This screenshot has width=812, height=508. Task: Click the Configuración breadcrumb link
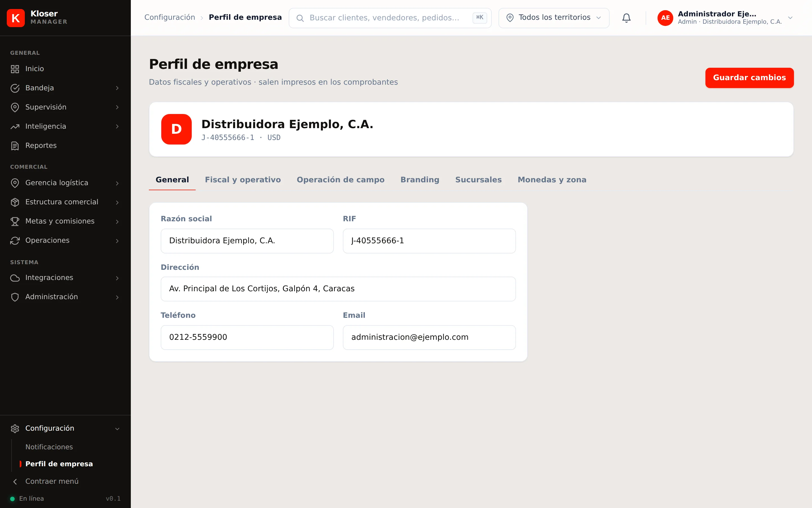(x=169, y=17)
